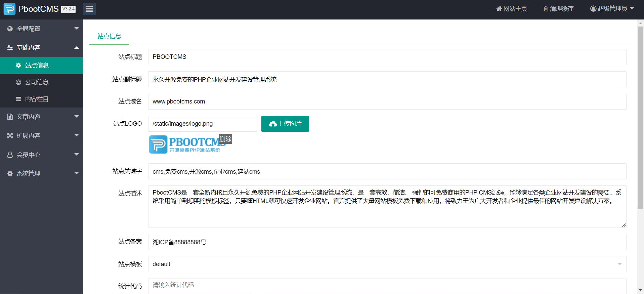Viewport: 644px width, 294px height.
Task: Open the 系统管理 sidebar menu
Action: [41, 174]
